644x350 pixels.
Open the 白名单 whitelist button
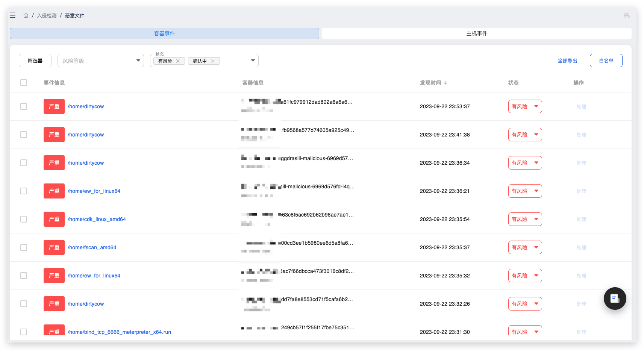[x=606, y=61]
